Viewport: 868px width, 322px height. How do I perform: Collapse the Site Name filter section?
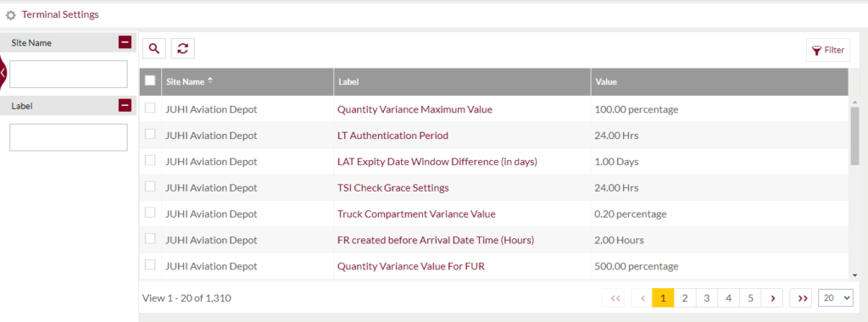tap(125, 42)
